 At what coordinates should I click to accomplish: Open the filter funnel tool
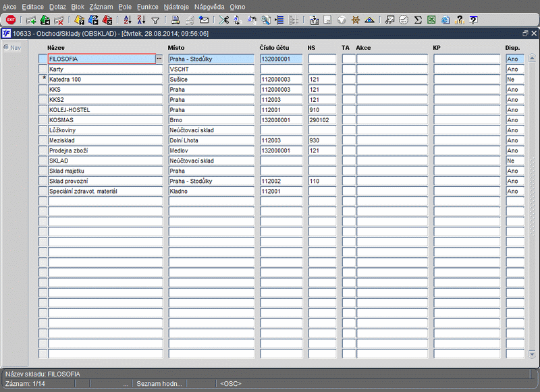coord(155,21)
